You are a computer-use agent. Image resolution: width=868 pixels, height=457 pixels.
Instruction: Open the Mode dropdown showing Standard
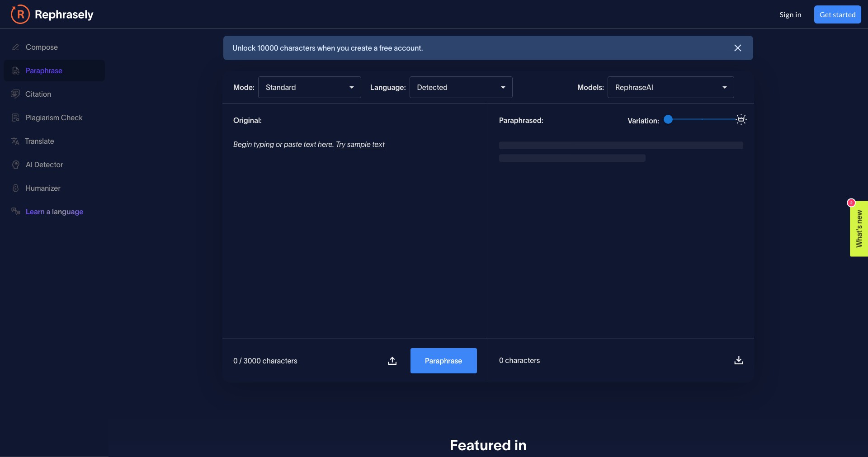tap(310, 87)
